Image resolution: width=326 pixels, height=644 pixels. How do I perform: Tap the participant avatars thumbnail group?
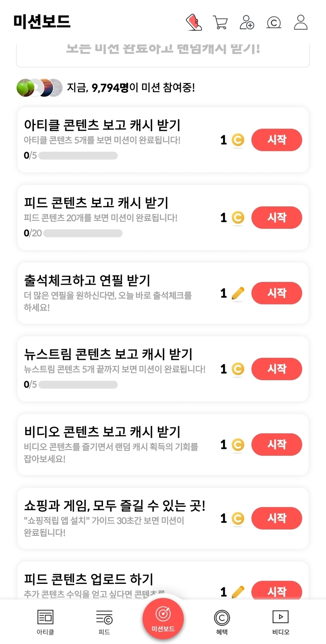click(39, 88)
